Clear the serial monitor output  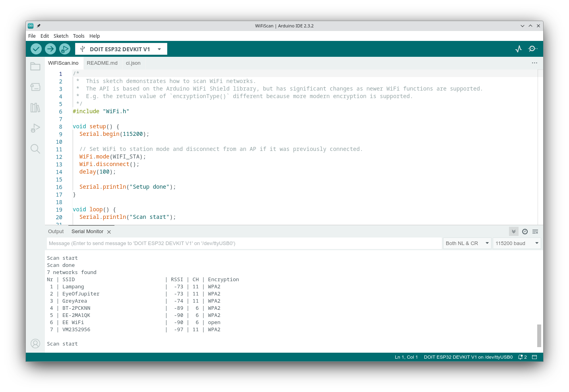[x=535, y=232]
